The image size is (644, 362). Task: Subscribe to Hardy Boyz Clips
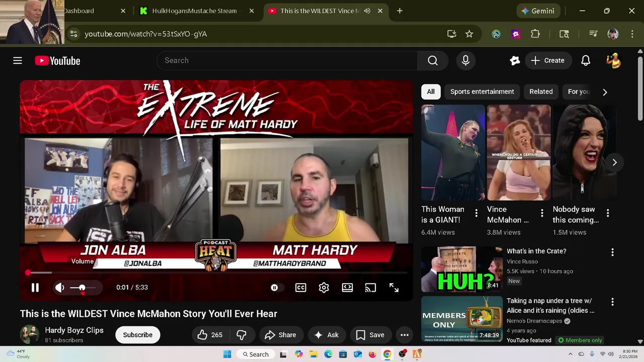138,335
